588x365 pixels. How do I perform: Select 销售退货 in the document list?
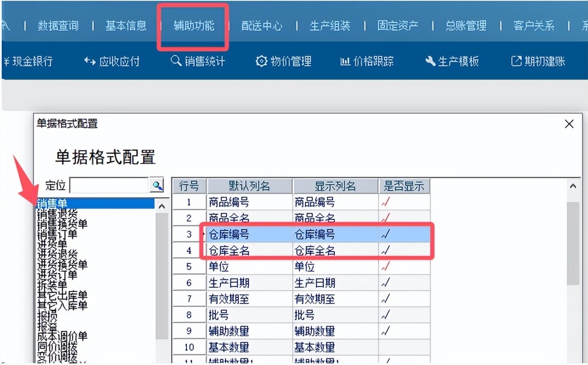click(57, 214)
